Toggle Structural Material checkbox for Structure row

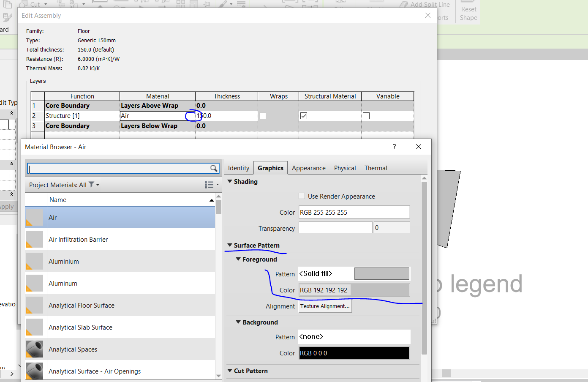tap(304, 116)
